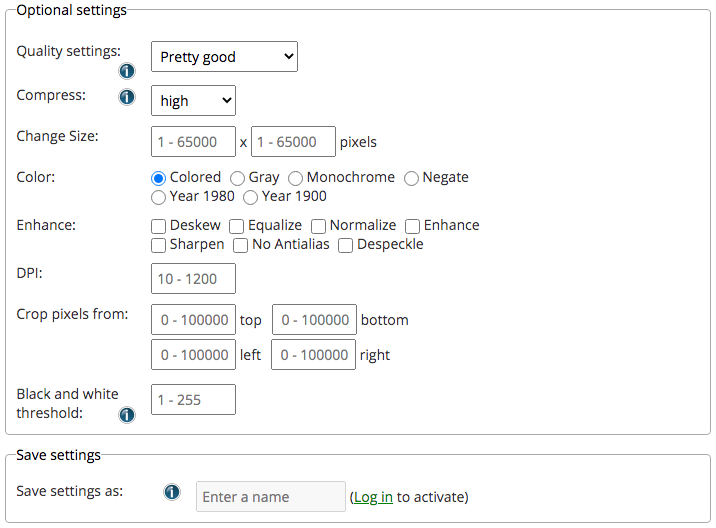Check the Normalize option
This screenshot has width=716, height=528.
[318, 226]
